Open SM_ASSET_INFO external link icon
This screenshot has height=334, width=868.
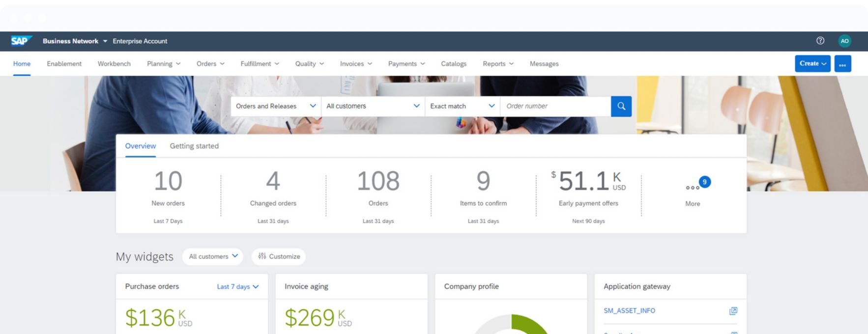click(733, 311)
